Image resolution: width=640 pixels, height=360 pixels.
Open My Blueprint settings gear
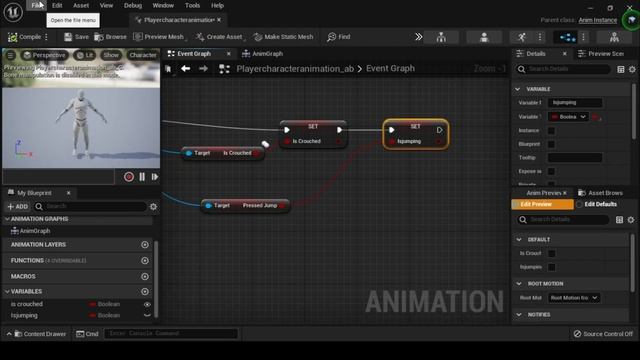[x=153, y=207]
